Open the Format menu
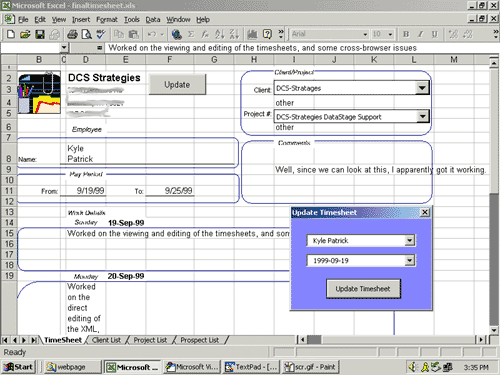The height and width of the screenshot is (375, 500). coord(107,20)
